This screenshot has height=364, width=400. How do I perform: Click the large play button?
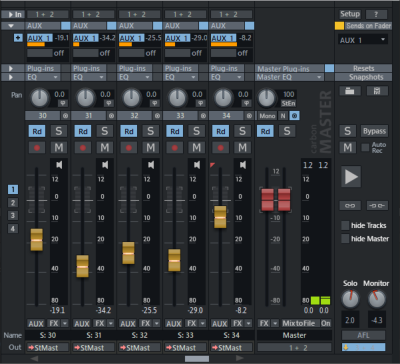(351, 177)
